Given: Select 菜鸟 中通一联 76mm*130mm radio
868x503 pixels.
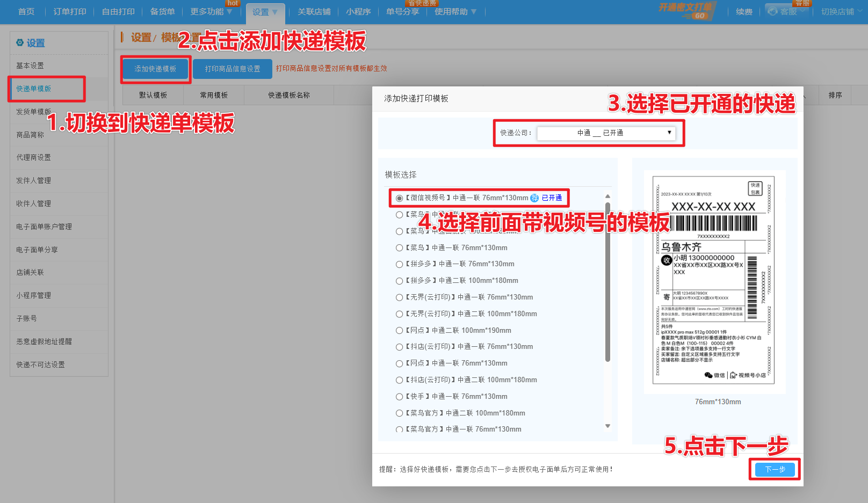Looking at the screenshot, I should [x=399, y=248].
